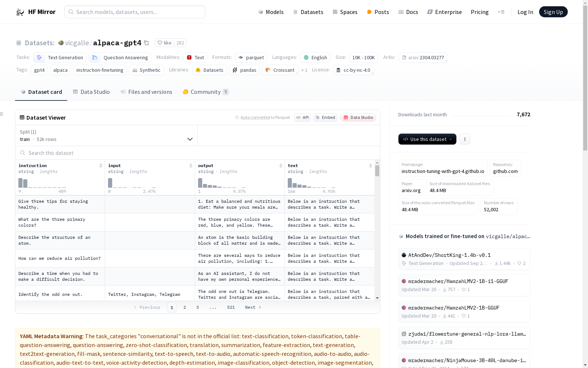Click the parquet format tag
This screenshot has width=588, height=368.
pyautogui.click(x=251, y=57)
